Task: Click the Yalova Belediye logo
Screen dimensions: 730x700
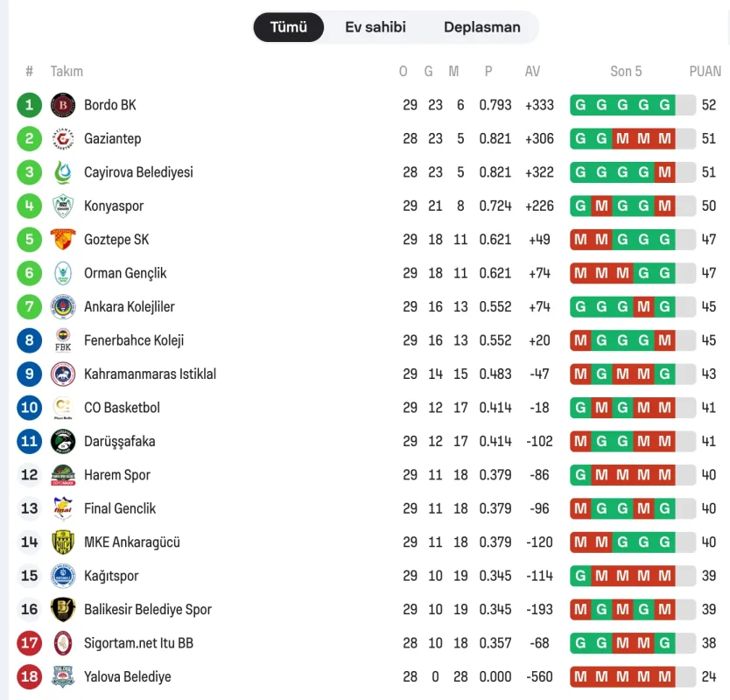Action: tap(63, 676)
